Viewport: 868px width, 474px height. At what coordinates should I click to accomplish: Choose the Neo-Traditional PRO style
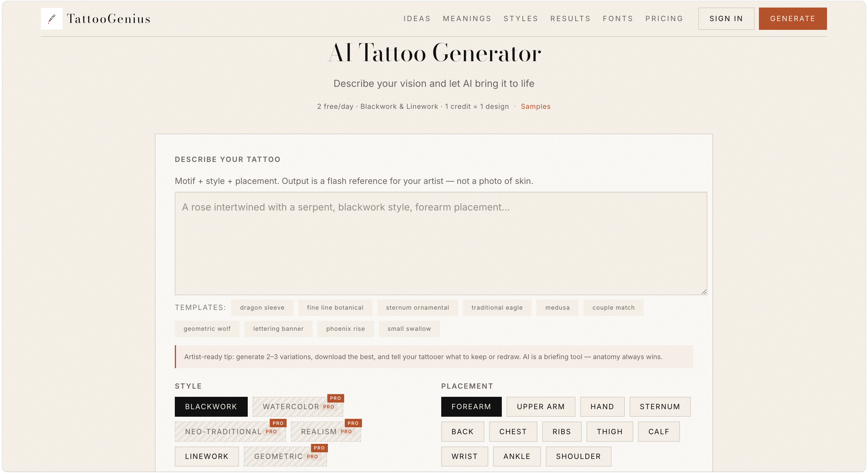(x=230, y=431)
